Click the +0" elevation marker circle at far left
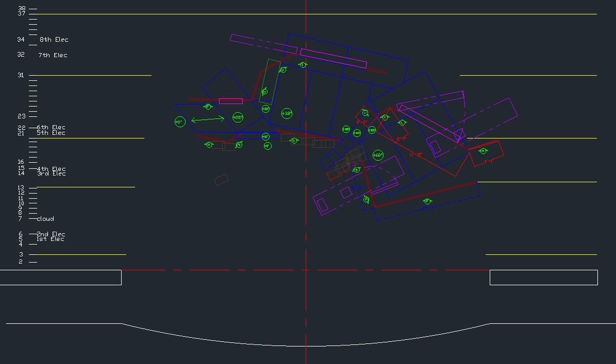The image size is (616, 364). 179,122
